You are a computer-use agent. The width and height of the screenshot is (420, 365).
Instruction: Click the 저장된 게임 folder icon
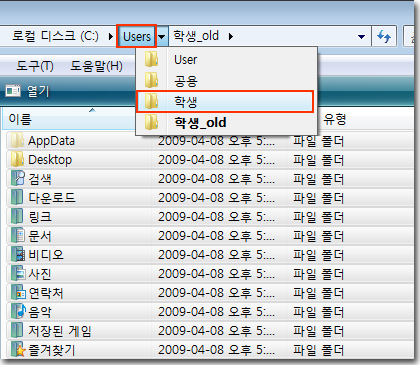tap(17, 331)
